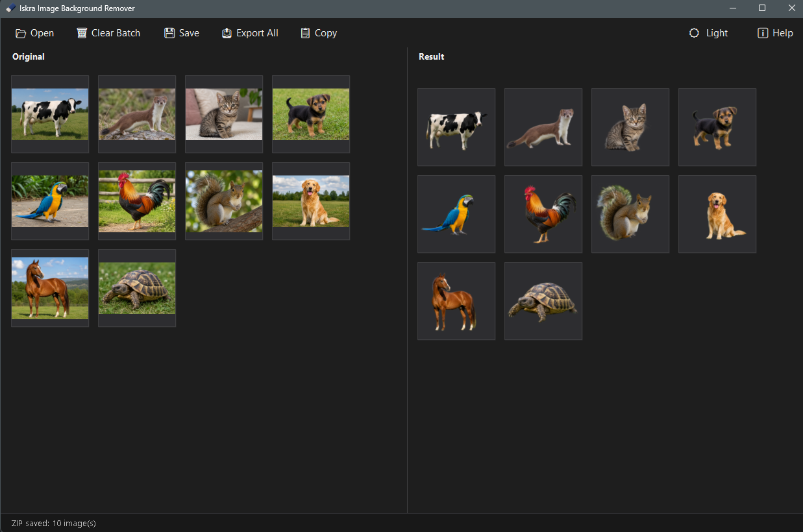Screen dimensions: 803x532
Task: Select the original golden retriever thumbnail
Action: tap(311, 201)
